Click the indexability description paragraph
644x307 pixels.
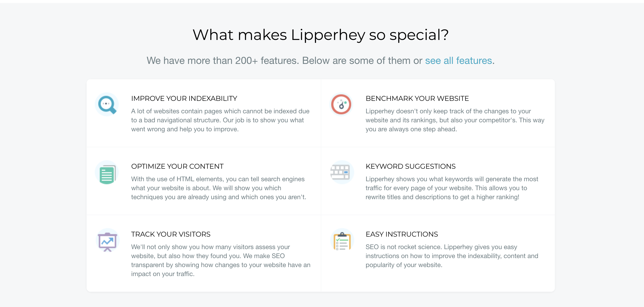click(x=220, y=120)
